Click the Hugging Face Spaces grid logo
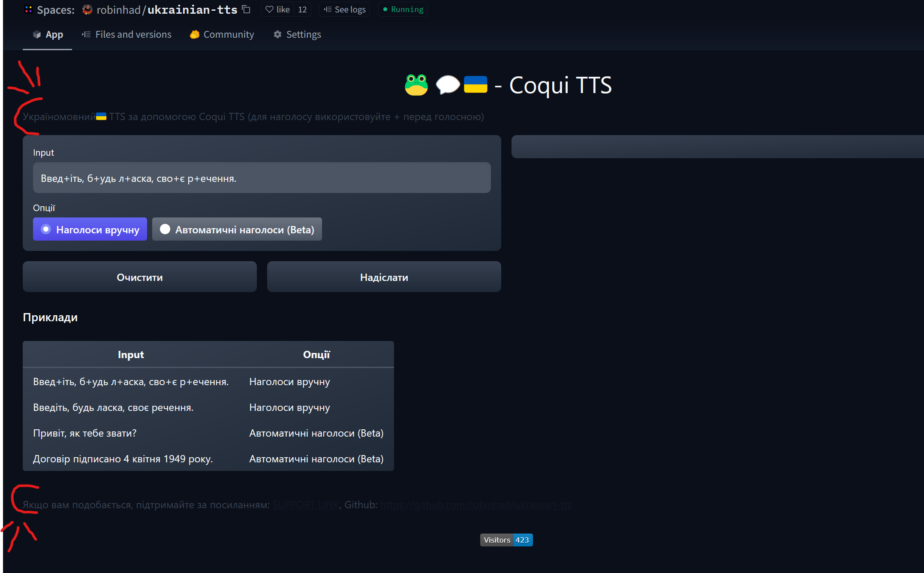Screen dimensions: 924x573 point(28,9)
